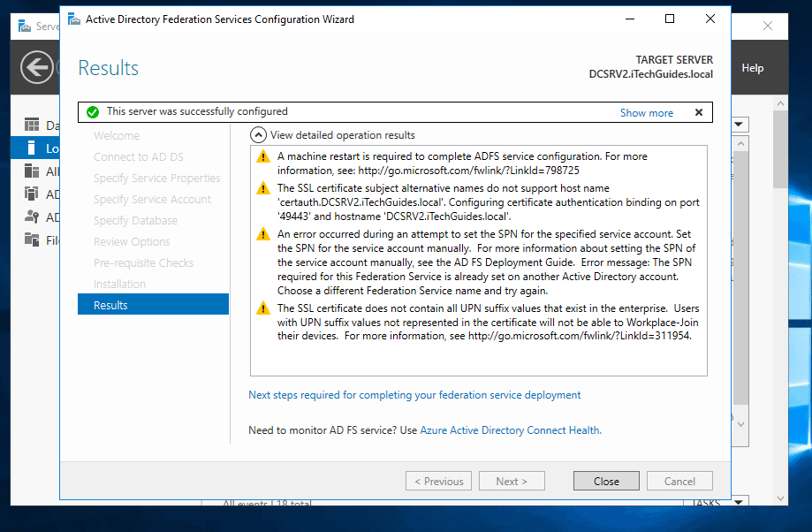Close the AD FS Configuration Wizard window
812x532 pixels.
click(x=710, y=19)
